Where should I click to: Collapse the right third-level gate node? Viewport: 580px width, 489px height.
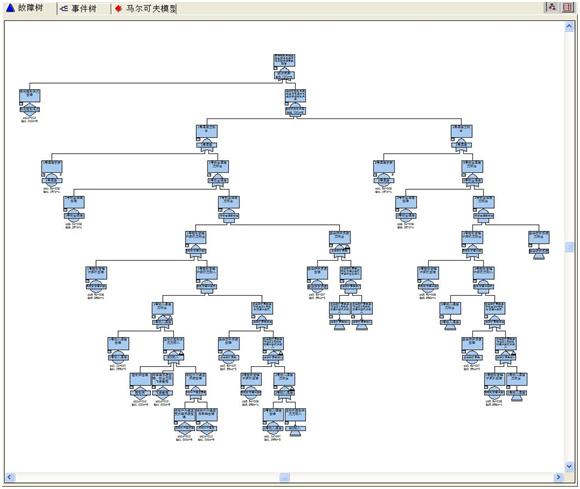pos(453,139)
